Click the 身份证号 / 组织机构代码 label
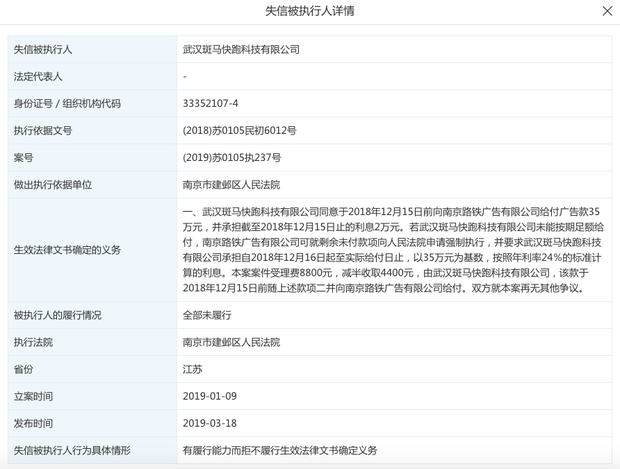This screenshot has width=620, height=469. [x=67, y=104]
